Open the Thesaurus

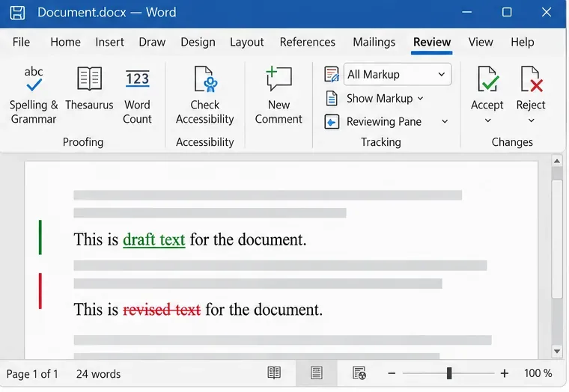(x=89, y=89)
